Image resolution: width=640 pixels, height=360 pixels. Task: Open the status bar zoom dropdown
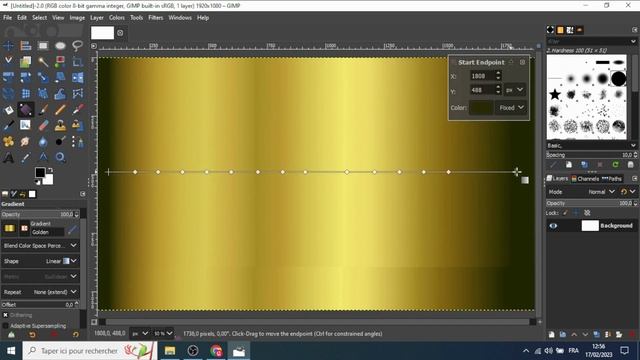coord(163,333)
